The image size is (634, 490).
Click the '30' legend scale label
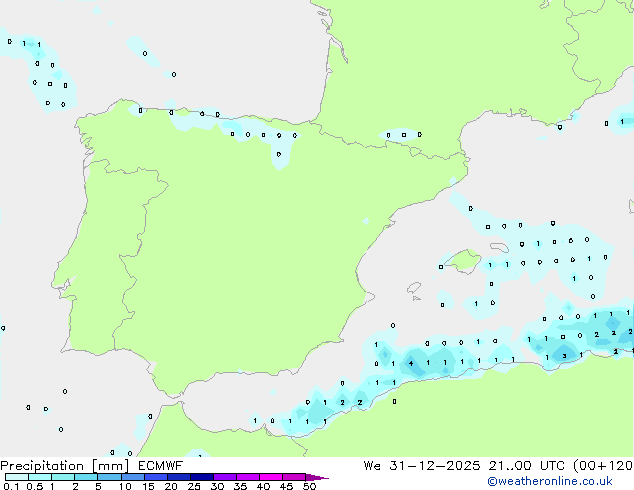click(217, 486)
